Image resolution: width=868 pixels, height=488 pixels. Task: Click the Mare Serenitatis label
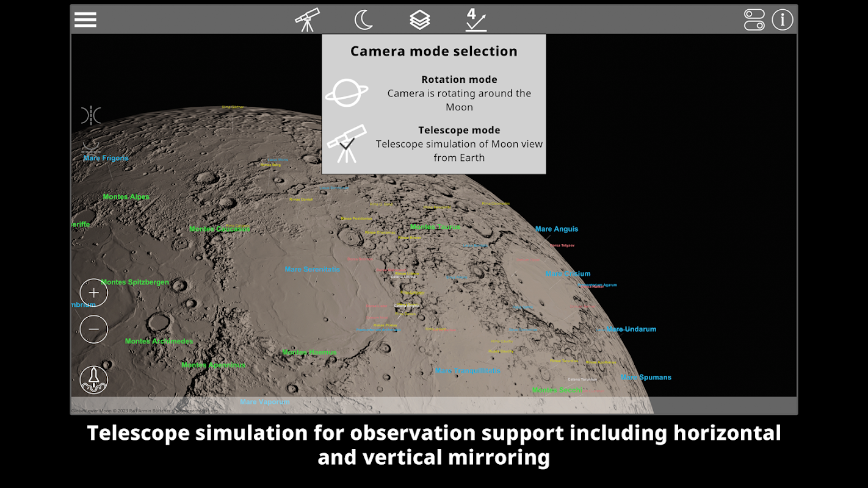312,269
